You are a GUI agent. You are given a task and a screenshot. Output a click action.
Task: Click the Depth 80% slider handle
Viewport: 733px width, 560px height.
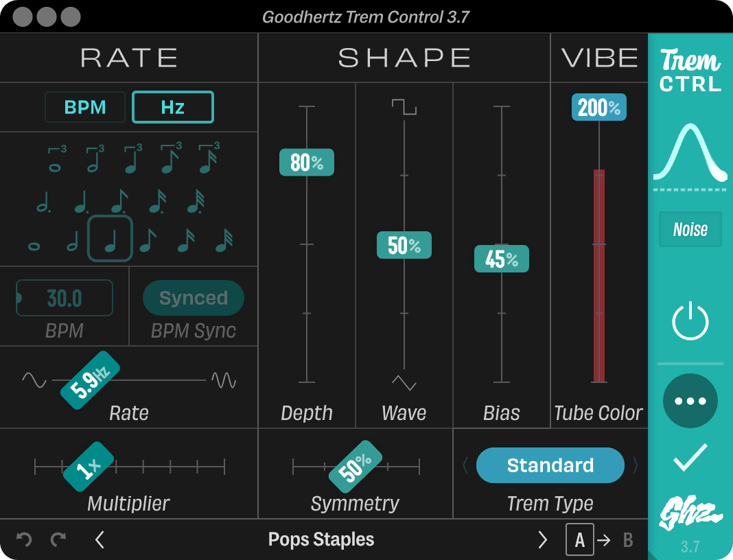click(307, 162)
